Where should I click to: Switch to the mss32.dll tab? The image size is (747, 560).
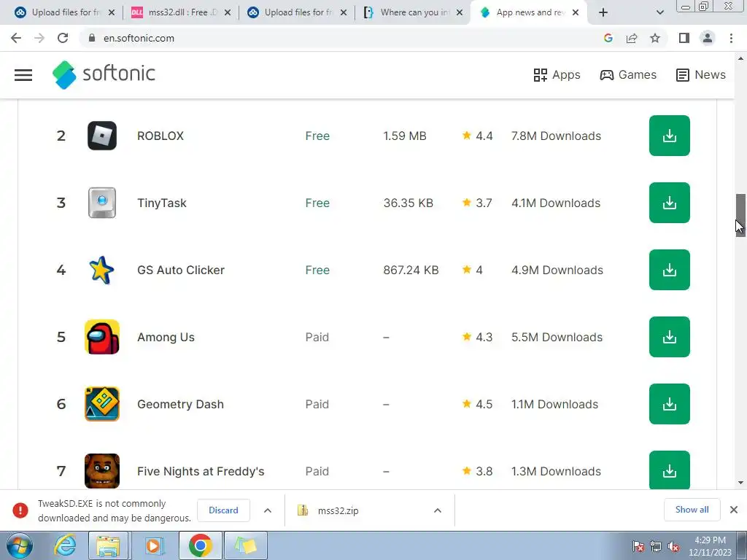[181, 12]
